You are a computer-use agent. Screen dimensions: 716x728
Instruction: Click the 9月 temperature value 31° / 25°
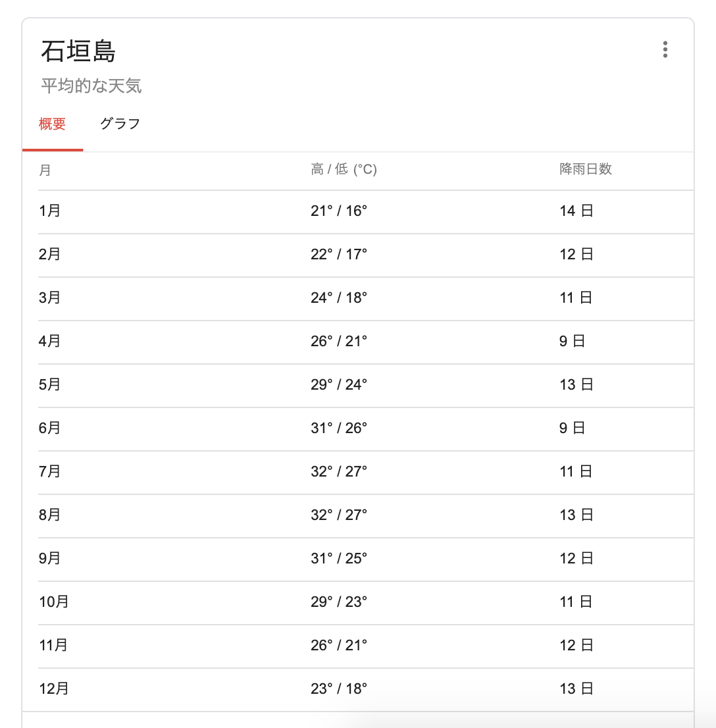pos(339,558)
